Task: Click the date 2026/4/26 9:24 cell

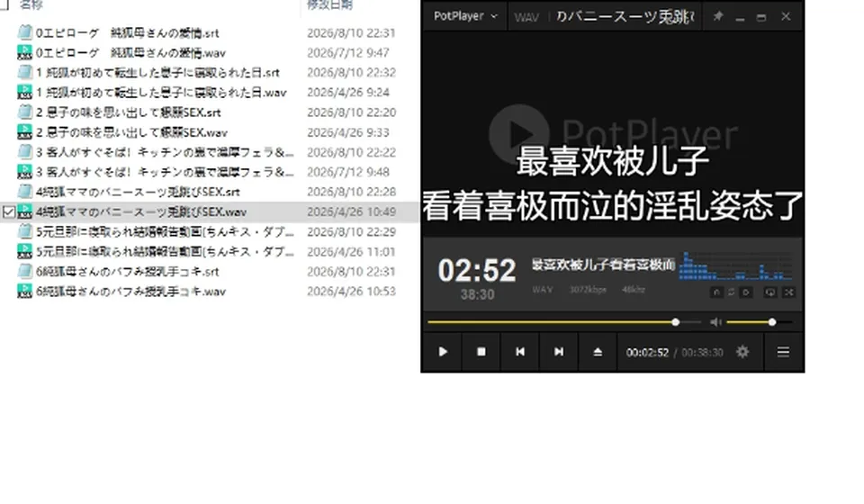Action: point(347,93)
